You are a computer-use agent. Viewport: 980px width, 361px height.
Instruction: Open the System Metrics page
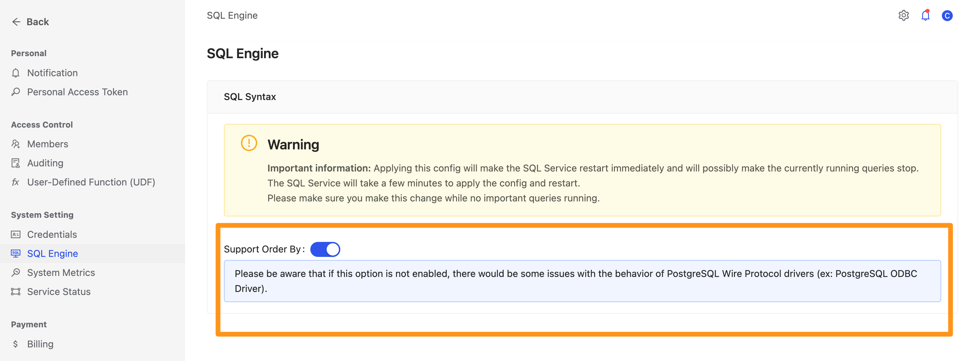61,273
